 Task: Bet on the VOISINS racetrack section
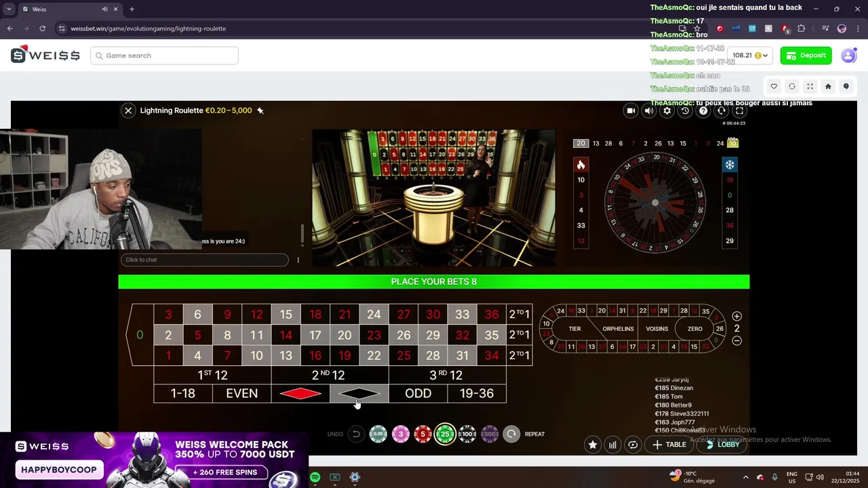[657, 329]
